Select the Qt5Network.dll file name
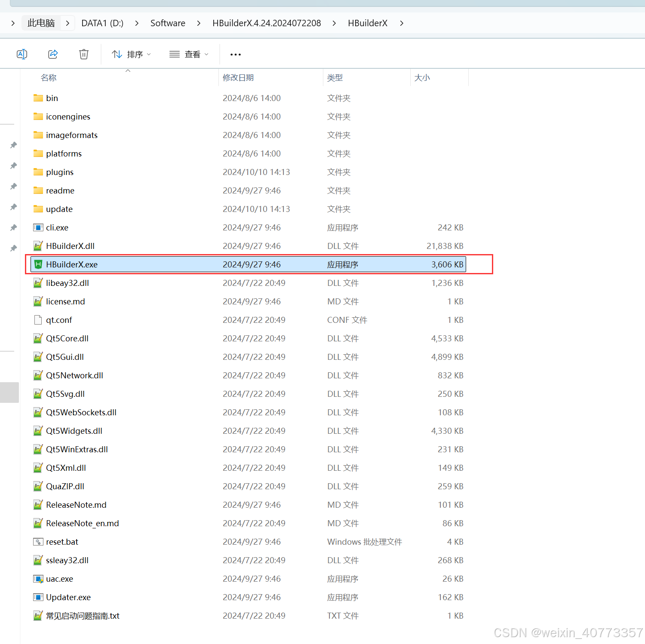 (x=74, y=375)
